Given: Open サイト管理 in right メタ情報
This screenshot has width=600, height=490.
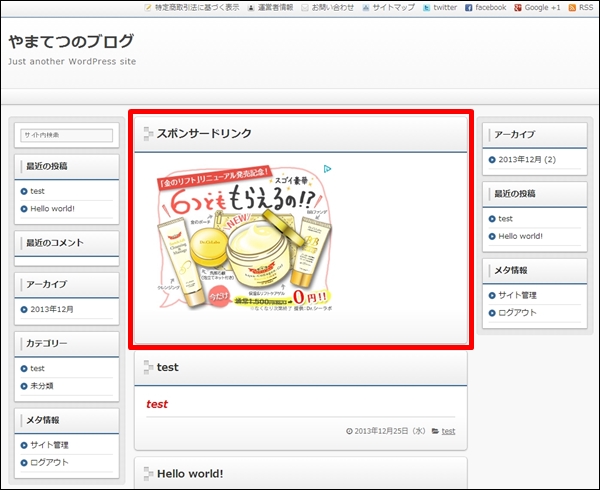Looking at the screenshot, I should pos(517,295).
